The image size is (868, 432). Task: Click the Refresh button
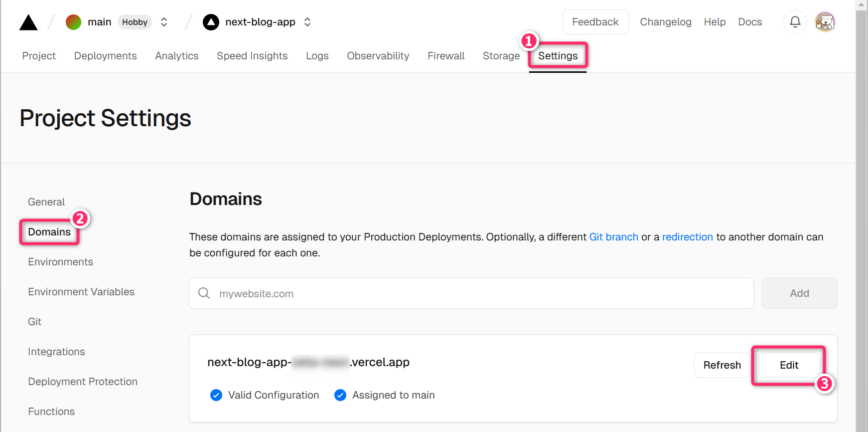pos(722,365)
